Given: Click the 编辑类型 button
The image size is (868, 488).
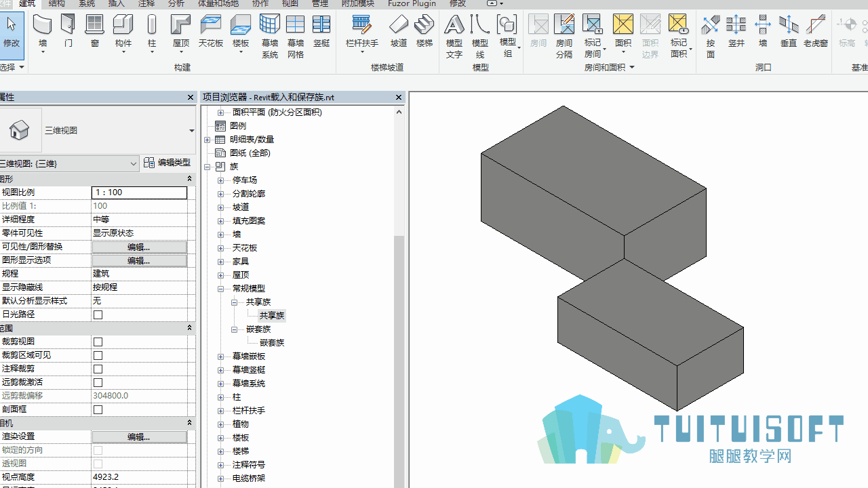Looking at the screenshot, I should (x=167, y=163).
